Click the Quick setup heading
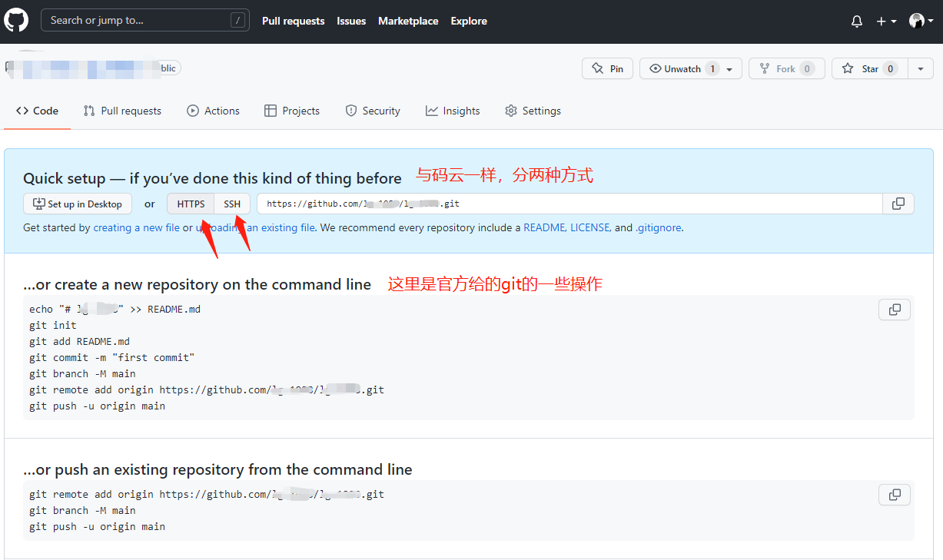 pos(212,178)
